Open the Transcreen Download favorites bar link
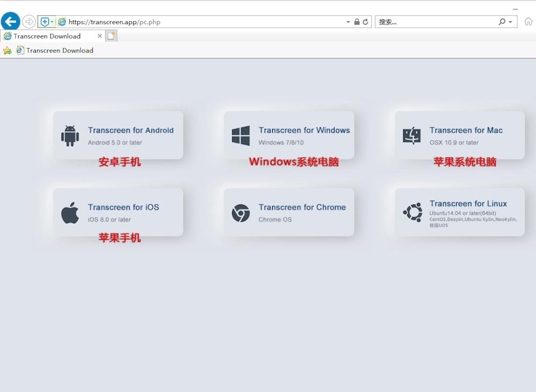Viewport: 536px width, 392px height. click(55, 50)
